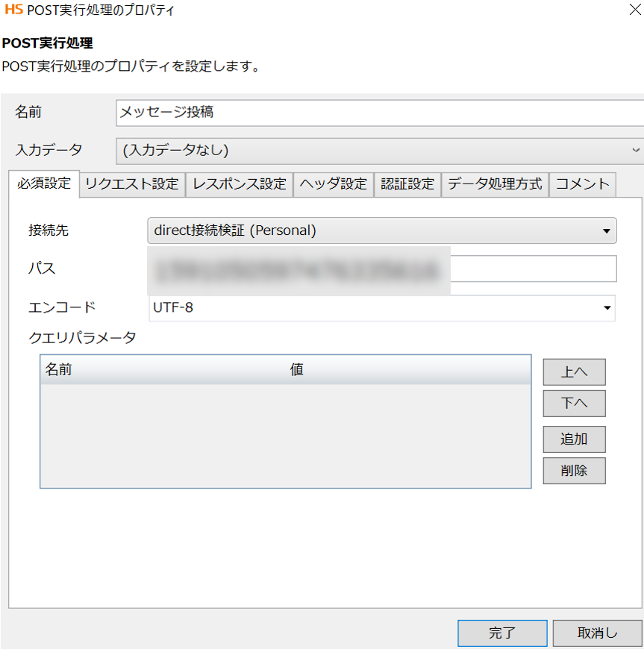
Task: Click 削除 to delete a query parameter
Action: click(x=574, y=471)
